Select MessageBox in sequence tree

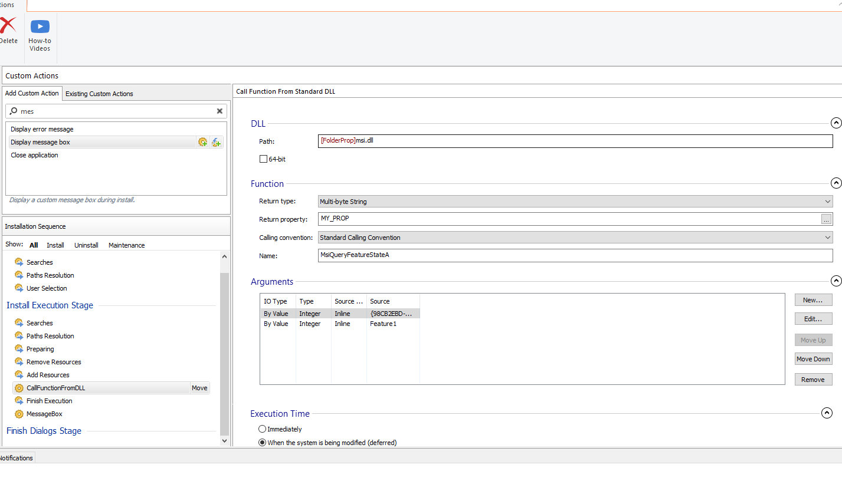pyautogui.click(x=44, y=414)
